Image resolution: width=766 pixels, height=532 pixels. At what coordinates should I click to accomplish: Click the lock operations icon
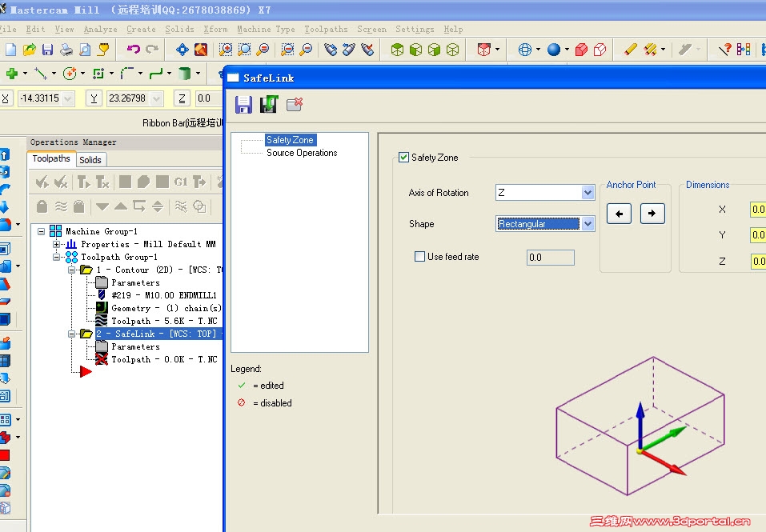42,206
